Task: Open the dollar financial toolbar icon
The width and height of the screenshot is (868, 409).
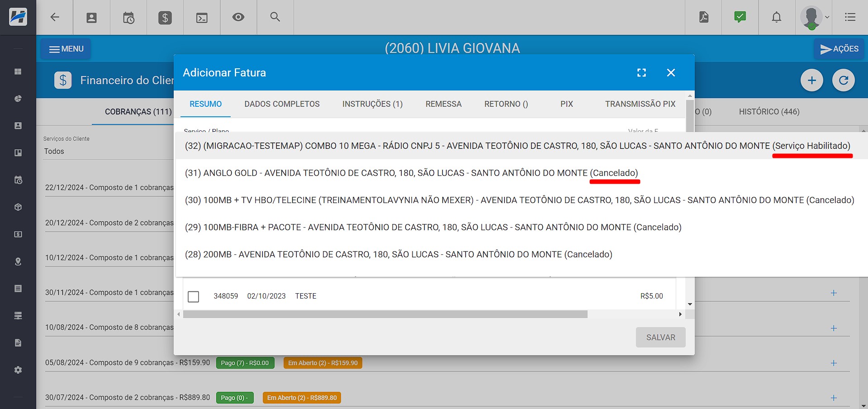Action: point(165,18)
